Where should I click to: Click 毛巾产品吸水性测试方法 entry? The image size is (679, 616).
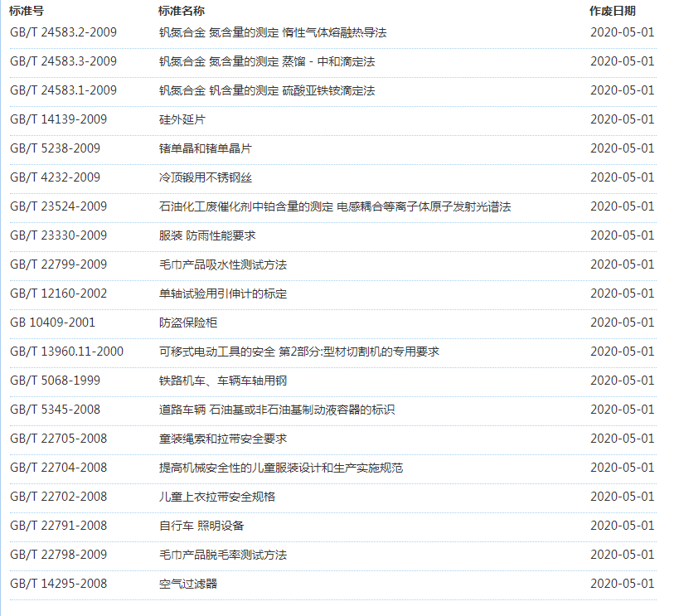coord(222,264)
